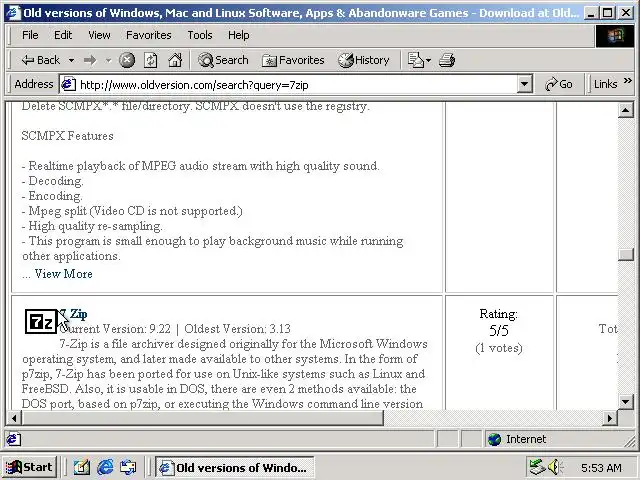The width and height of the screenshot is (640, 480).
Task: Expand the Links toolbar chevron
Action: coord(628,81)
